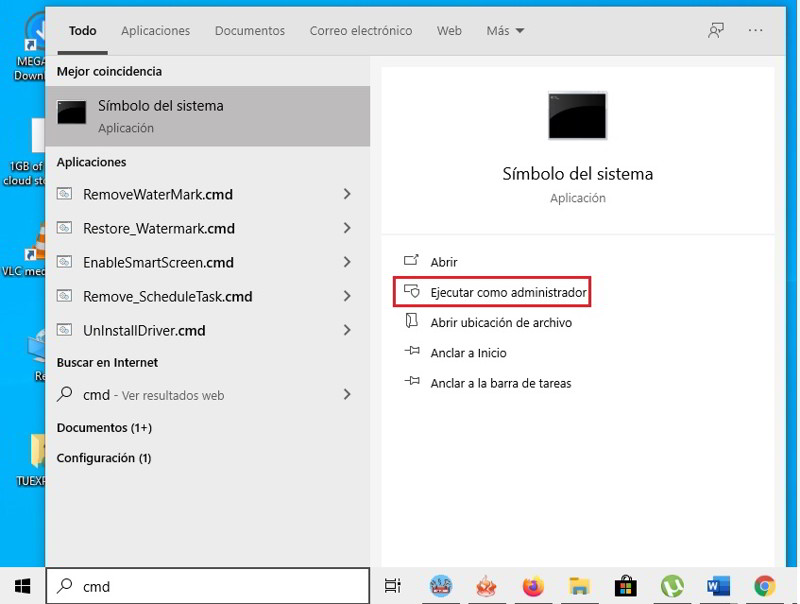Click the uTorrent taskbar icon
The width and height of the screenshot is (800, 604).
(x=672, y=586)
